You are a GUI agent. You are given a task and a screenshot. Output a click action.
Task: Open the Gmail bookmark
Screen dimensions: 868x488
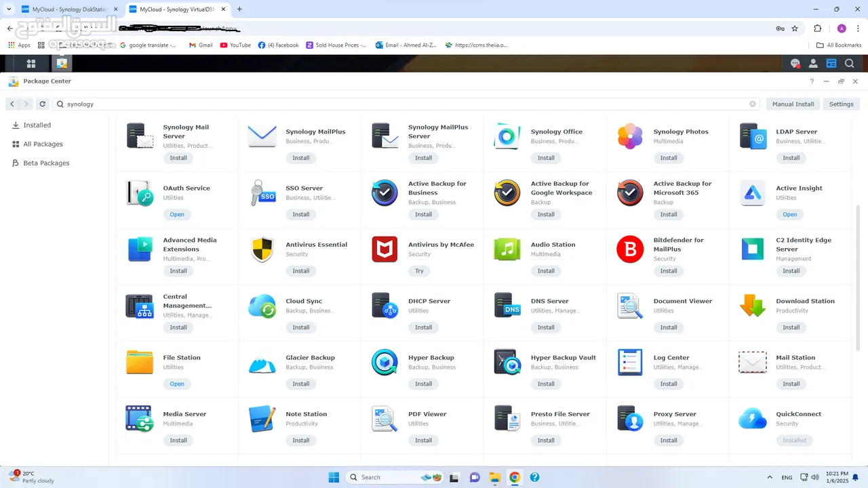tap(201, 45)
